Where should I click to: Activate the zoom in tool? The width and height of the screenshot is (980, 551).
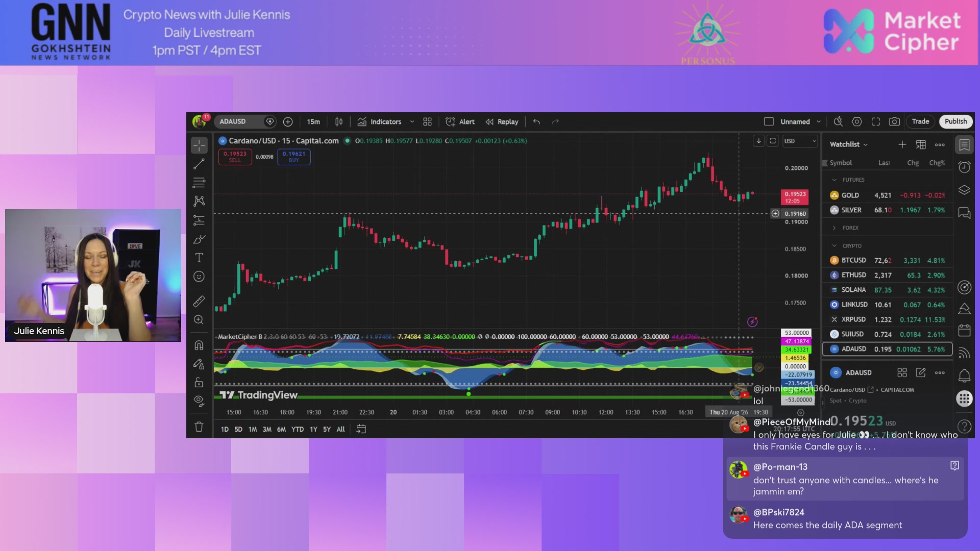click(199, 320)
